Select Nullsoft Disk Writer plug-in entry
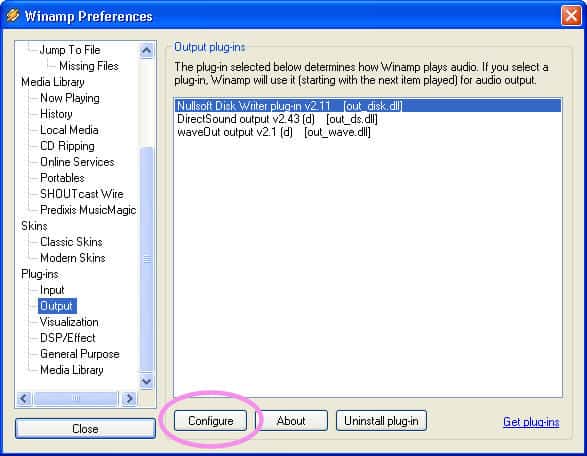The height and width of the screenshot is (456, 587). (x=368, y=106)
